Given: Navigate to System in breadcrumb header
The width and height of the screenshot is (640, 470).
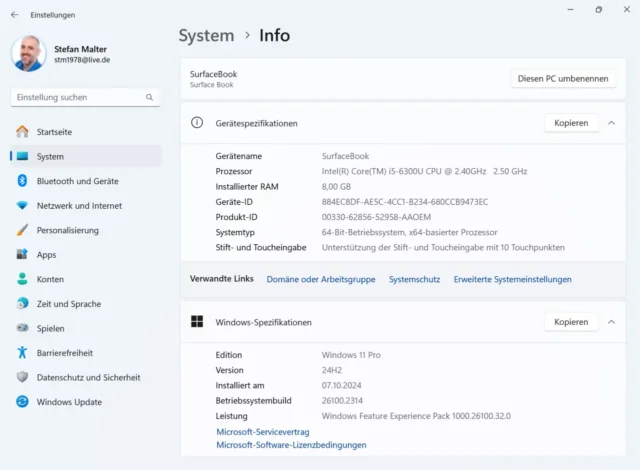Looking at the screenshot, I should pos(206,36).
